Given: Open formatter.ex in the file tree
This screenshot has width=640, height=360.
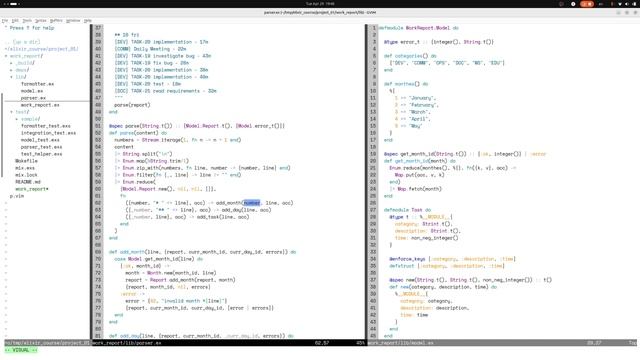Looking at the screenshot, I should pos(37,84).
